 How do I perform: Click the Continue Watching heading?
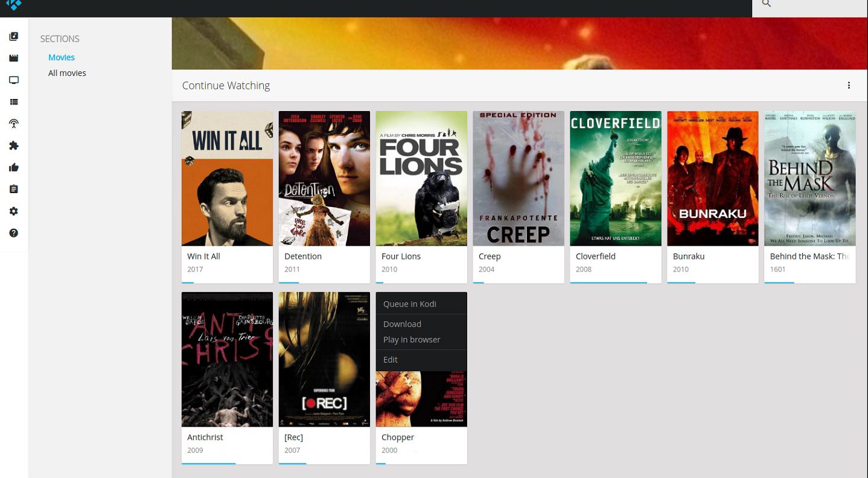click(x=226, y=86)
